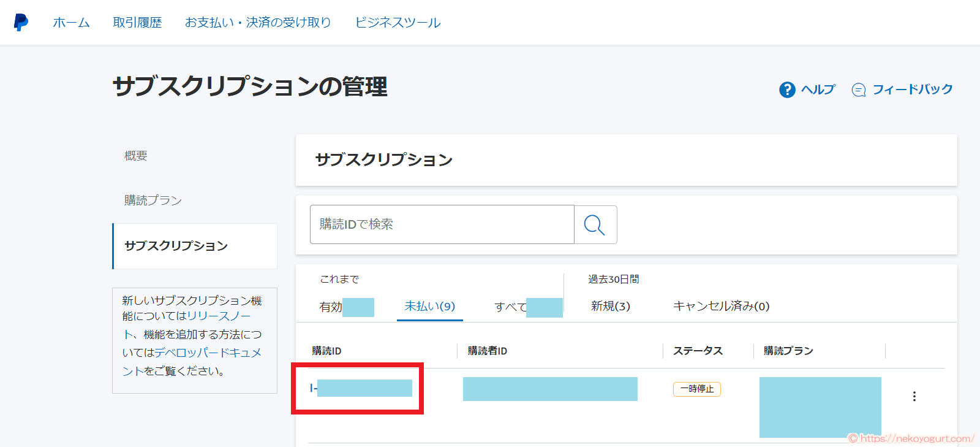The width and height of the screenshot is (980, 447).
Task: Open お支払い・決済の受け取り menu
Action: [258, 23]
